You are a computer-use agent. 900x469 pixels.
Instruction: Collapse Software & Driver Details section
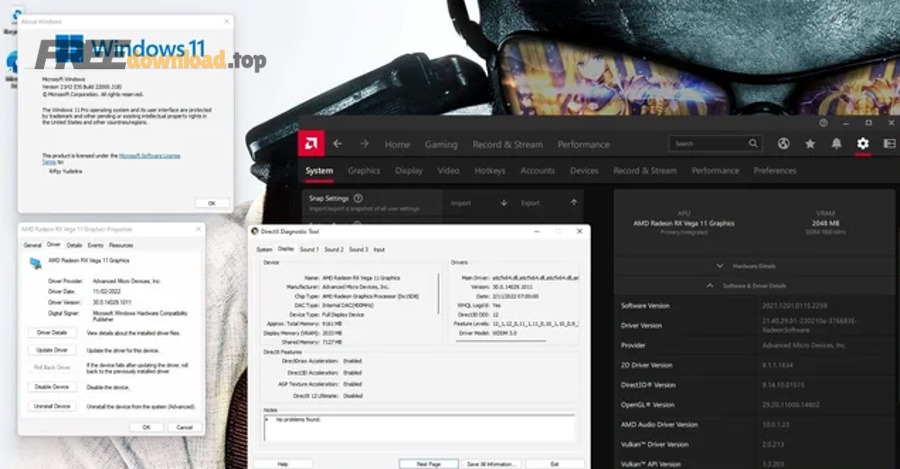point(754,285)
